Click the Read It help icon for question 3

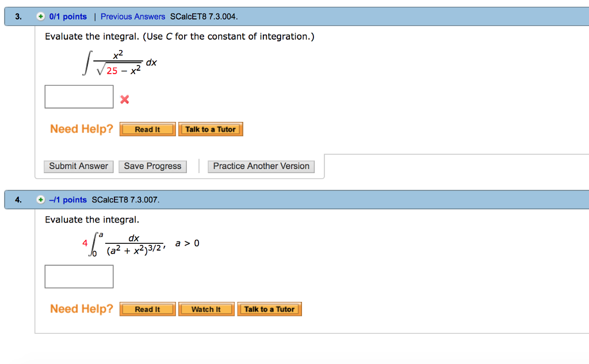tap(147, 129)
